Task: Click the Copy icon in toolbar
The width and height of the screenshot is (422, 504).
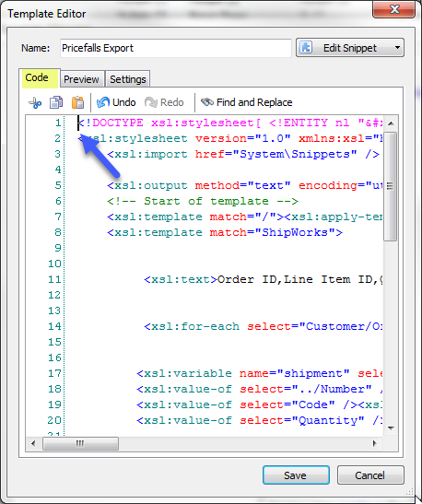Action: (56, 102)
